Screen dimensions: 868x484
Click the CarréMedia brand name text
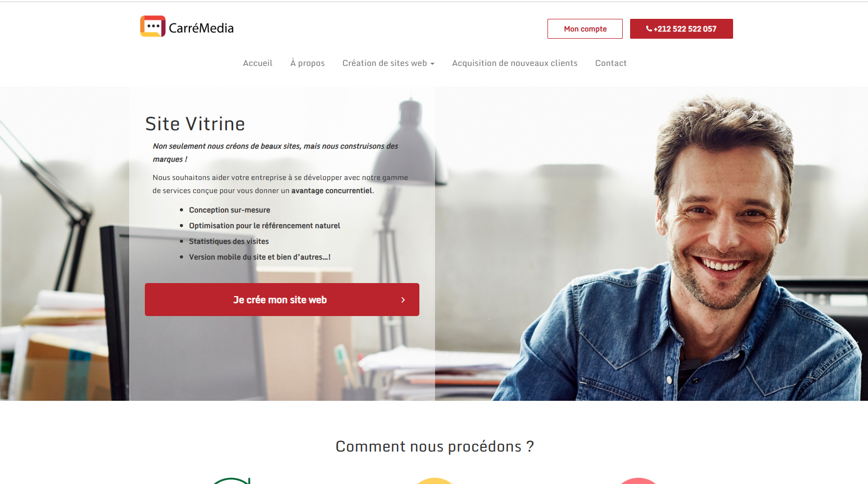click(201, 28)
